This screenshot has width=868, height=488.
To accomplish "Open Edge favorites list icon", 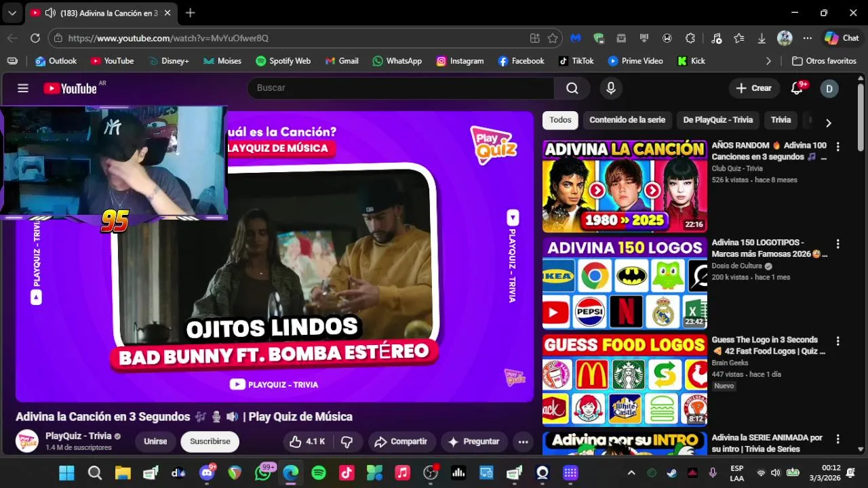I will [738, 39].
